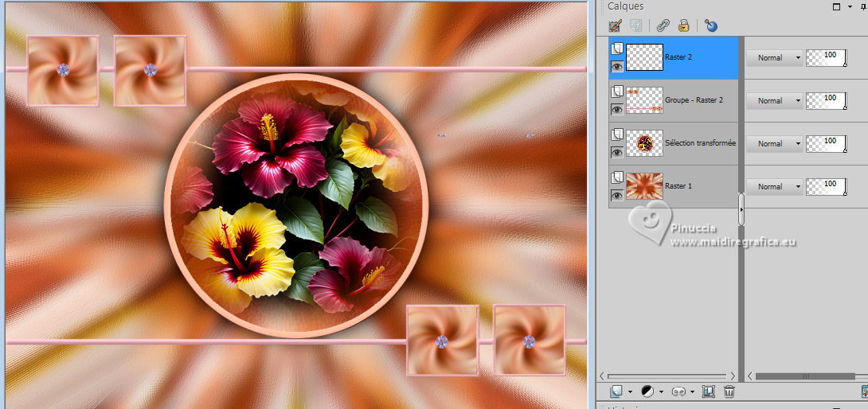The image size is (868, 409).
Task: Hide the Raster 2 layer
Action: click(x=617, y=67)
